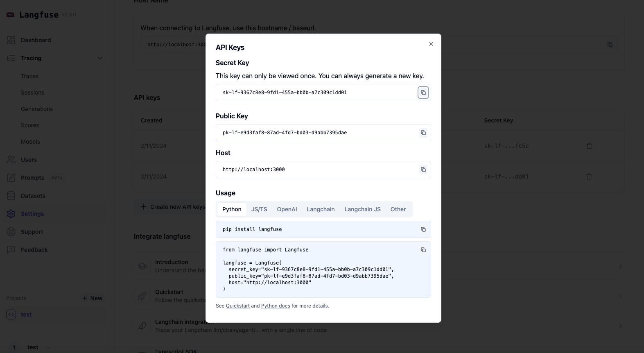Viewport: 644px width, 353px height.
Task: Click the Feedback sidebar icon
Action: [x=11, y=250]
